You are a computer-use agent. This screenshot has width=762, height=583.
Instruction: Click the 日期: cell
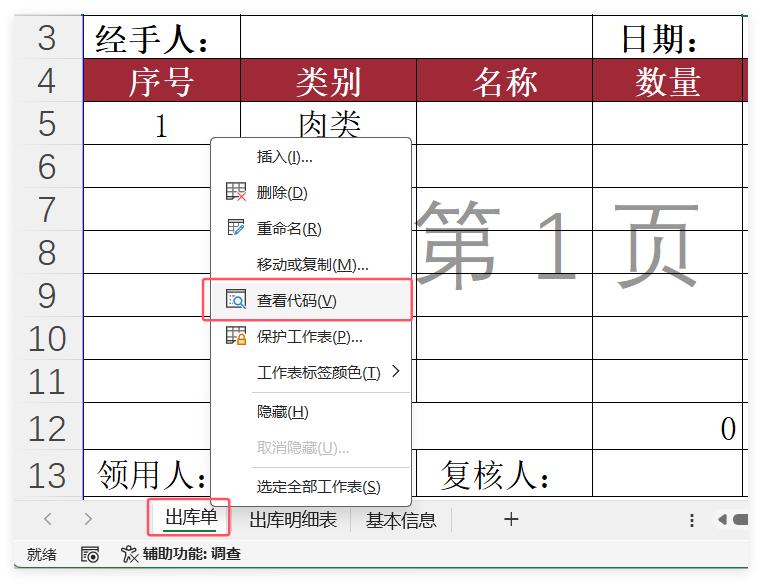(667, 37)
